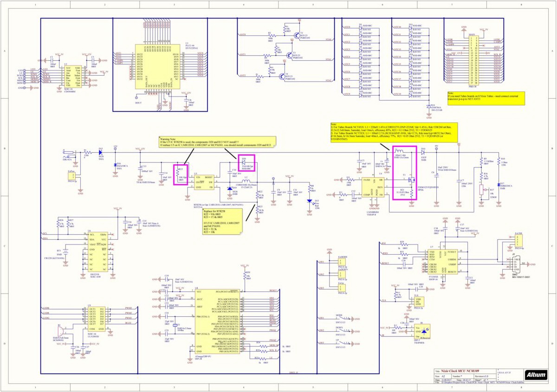
Task: Select the TLS PH2.0-3p connector
Action: 418,302
